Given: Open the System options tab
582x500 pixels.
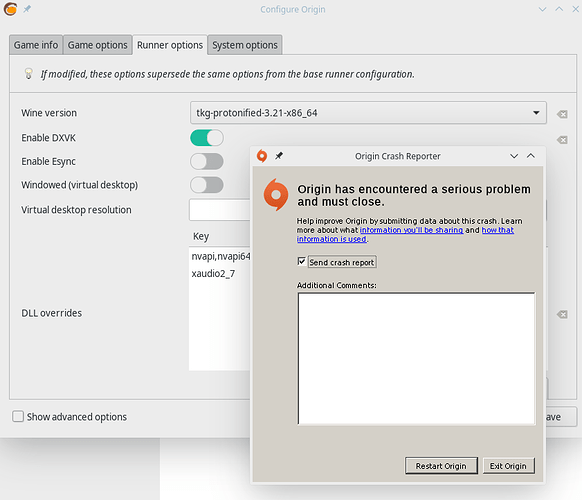Looking at the screenshot, I should click(x=245, y=45).
